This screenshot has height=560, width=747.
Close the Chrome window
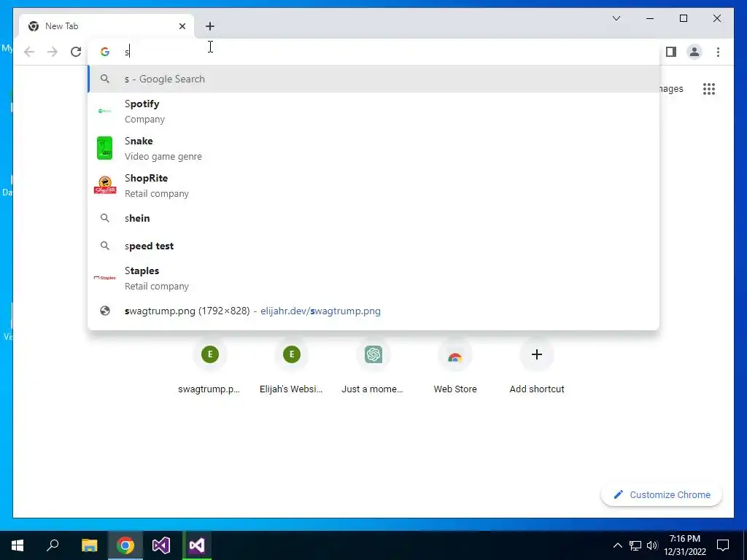[716, 18]
